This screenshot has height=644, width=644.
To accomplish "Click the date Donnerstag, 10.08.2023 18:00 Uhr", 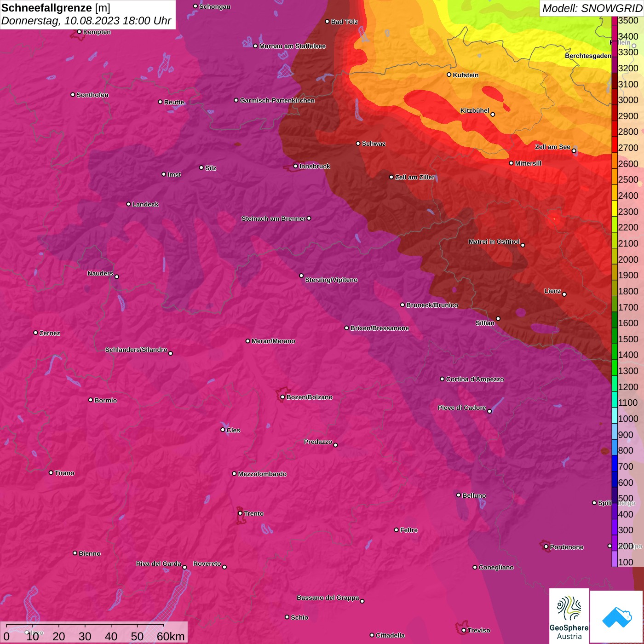I will click(86, 21).
